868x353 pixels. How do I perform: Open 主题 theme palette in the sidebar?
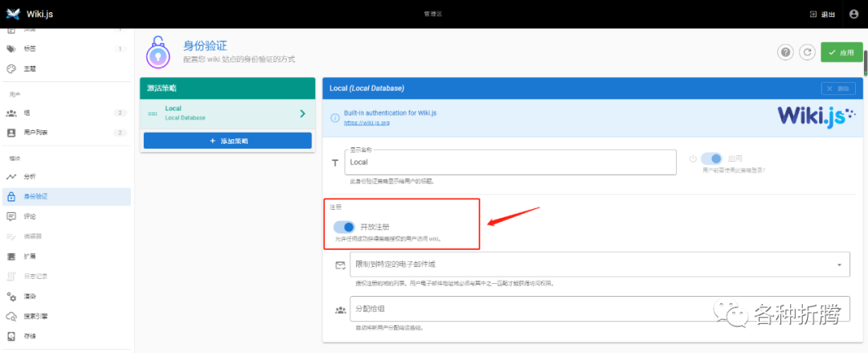click(65, 68)
